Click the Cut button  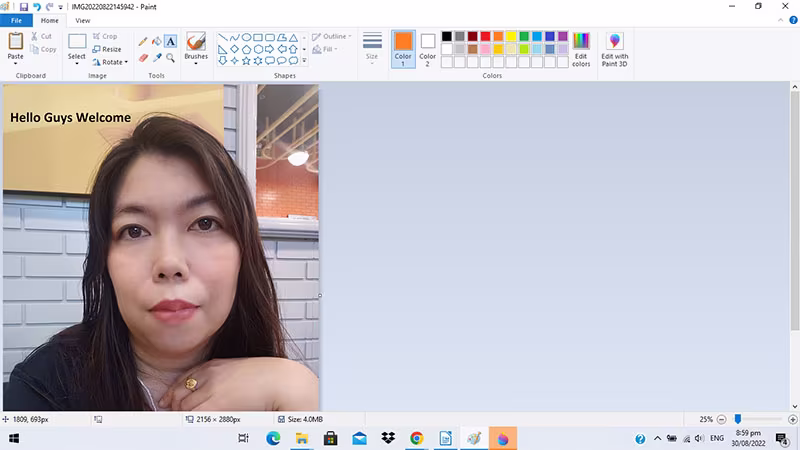(41, 36)
